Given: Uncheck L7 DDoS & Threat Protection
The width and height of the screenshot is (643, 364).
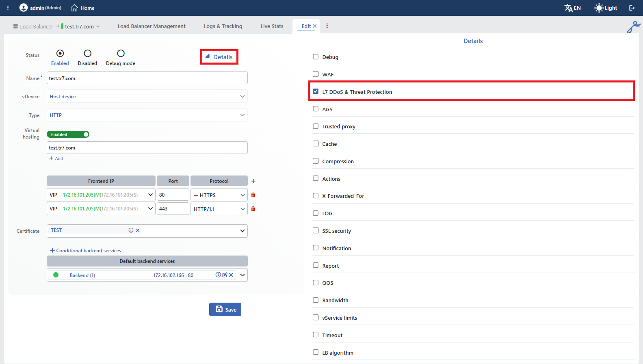Looking at the screenshot, I should 316,91.
